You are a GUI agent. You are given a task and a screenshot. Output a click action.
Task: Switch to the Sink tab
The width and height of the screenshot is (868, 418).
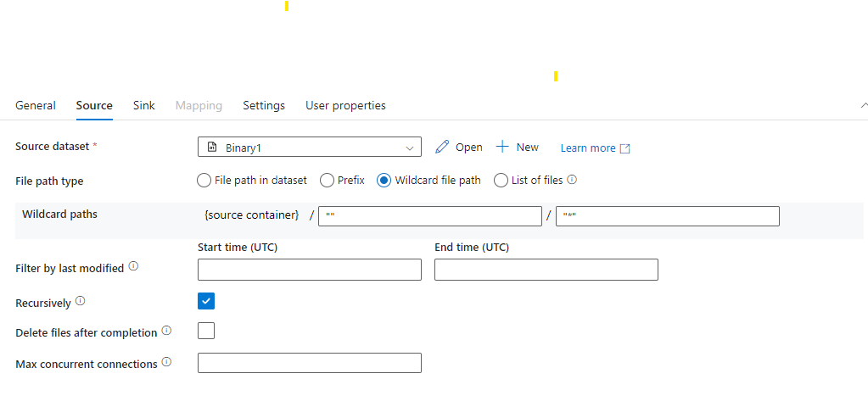click(x=144, y=105)
